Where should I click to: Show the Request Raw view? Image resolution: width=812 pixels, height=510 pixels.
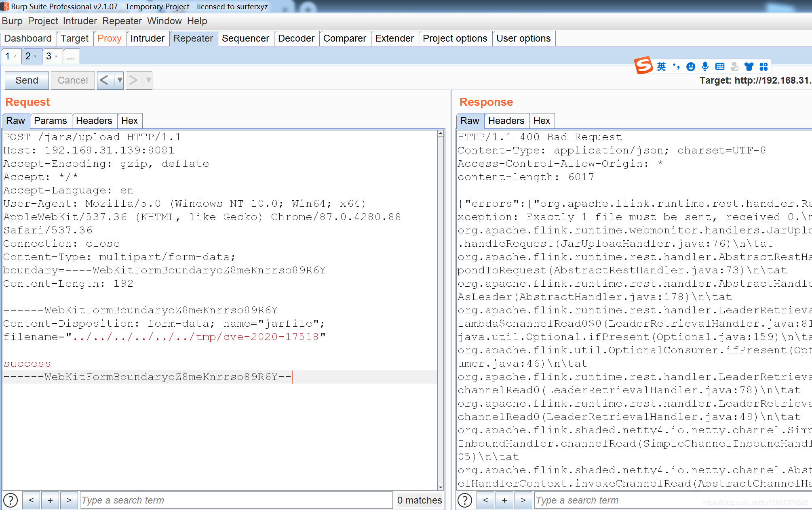[16, 121]
